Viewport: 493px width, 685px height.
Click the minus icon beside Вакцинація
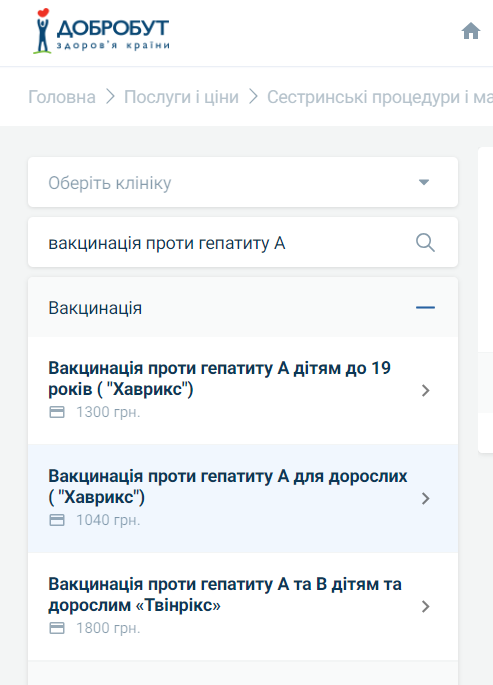pyautogui.click(x=425, y=308)
